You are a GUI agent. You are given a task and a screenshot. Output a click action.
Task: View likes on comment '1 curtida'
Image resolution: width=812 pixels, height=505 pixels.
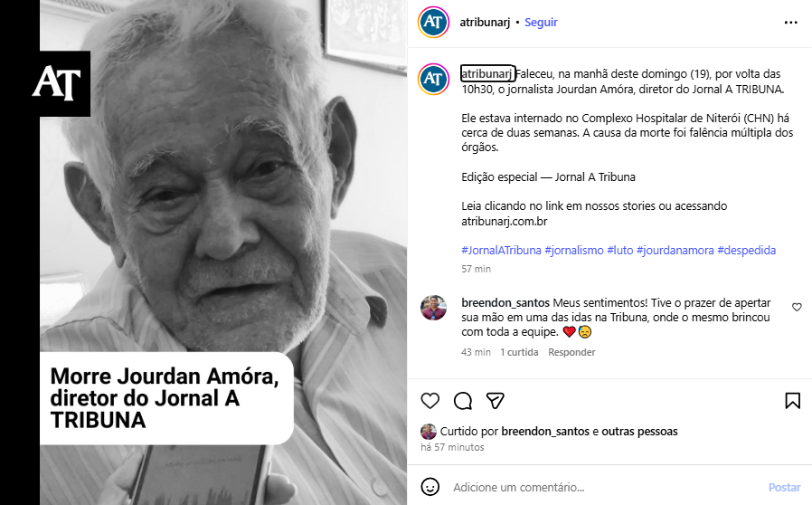click(x=519, y=352)
